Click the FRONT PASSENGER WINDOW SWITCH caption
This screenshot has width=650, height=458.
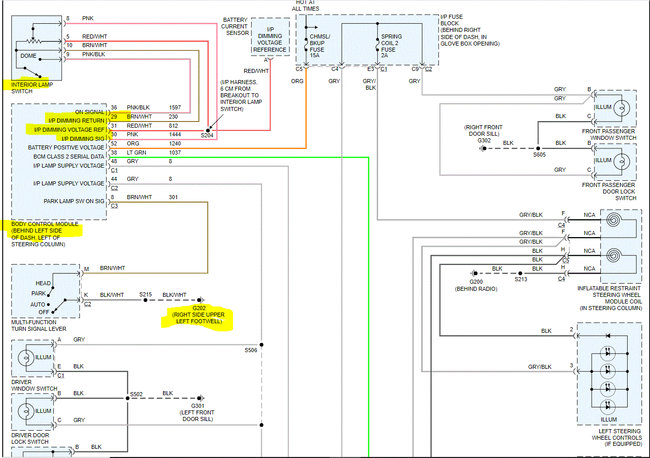click(x=609, y=134)
